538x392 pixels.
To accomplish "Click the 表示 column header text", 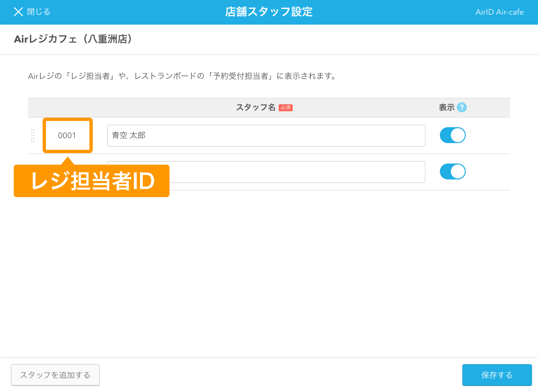I will (x=446, y=107).
